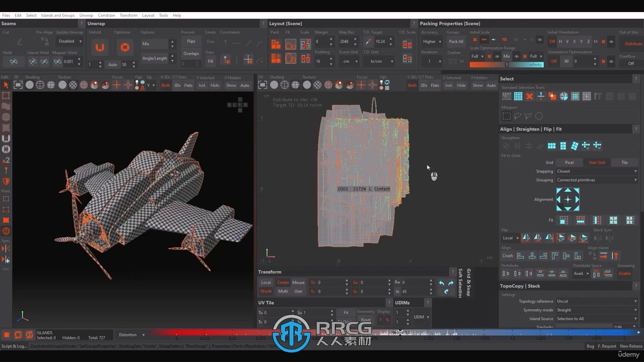Select the circle marquee tool
The image size is (644, 362).
click(539, 116)
